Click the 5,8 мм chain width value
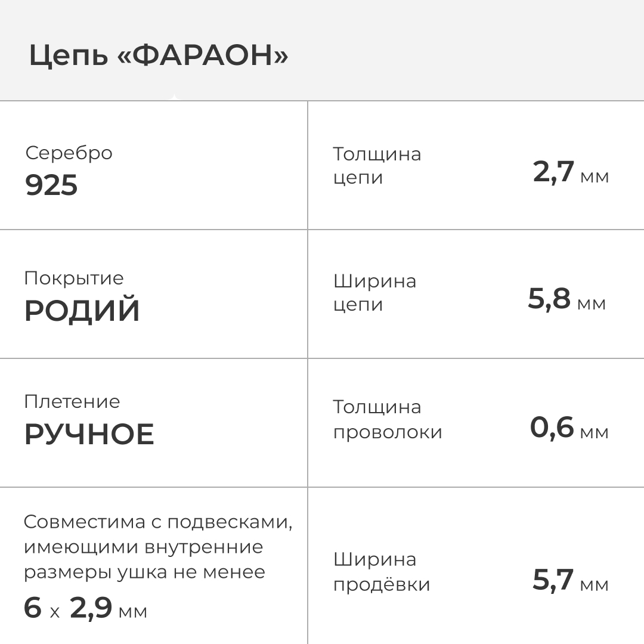 click(566, 299)
